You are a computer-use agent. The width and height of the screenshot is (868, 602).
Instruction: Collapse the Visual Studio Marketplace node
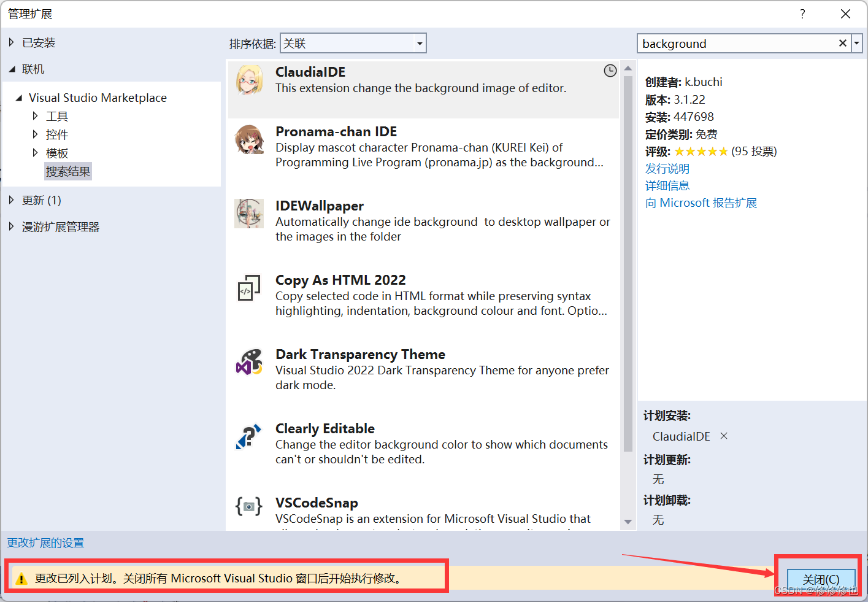coord(19,98)
